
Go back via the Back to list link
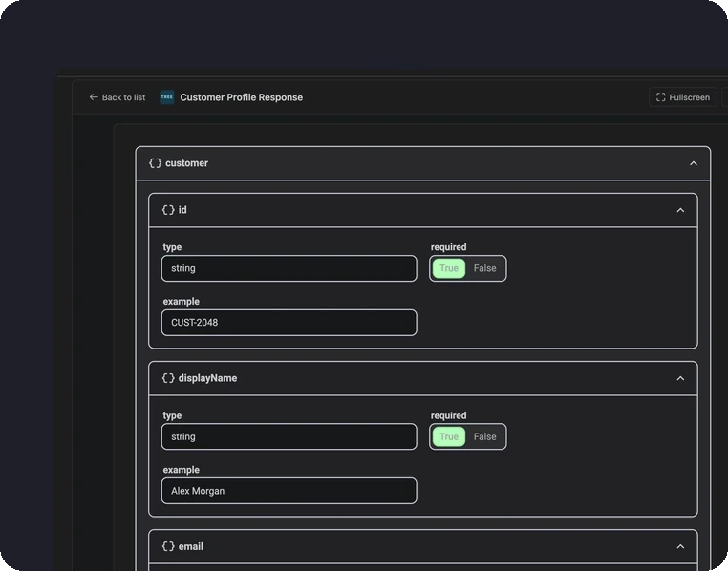[x=117, y=97]
